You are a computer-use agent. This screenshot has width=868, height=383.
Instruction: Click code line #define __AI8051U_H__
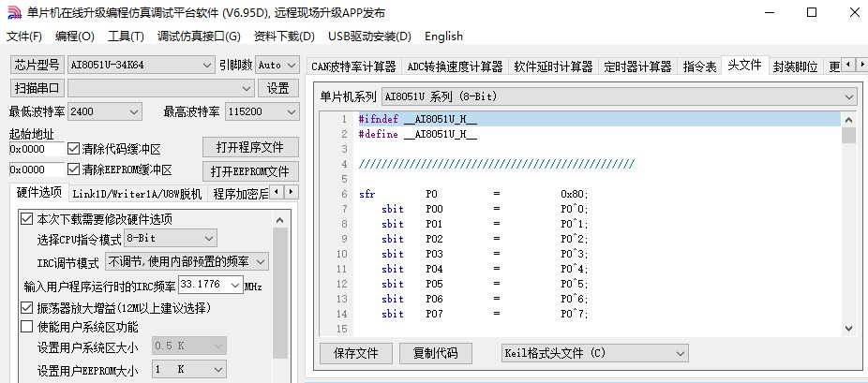(418, 134)
